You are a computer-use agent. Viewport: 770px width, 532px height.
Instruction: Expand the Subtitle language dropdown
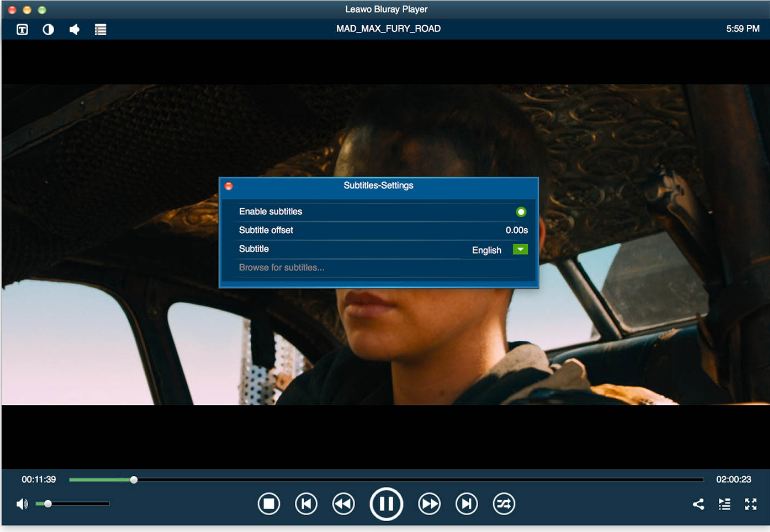click(x=520, y=250)
